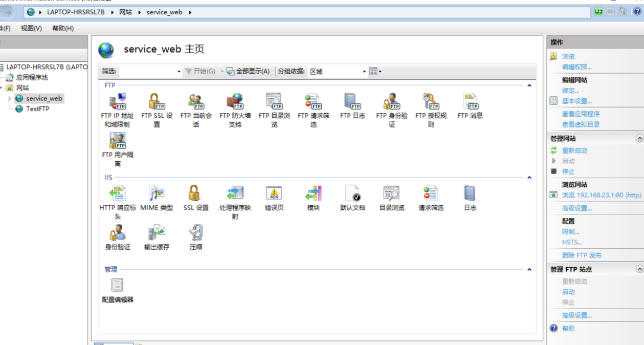Click 删除 FTP 发布 link
This screenshot has height=345, width=644.
[582, 255]
